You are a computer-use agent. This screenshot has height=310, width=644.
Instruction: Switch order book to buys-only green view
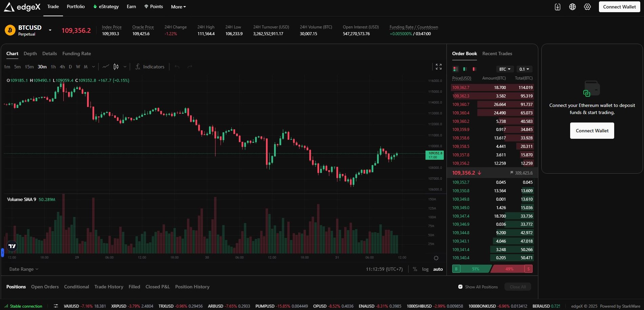tap(464, 69)
